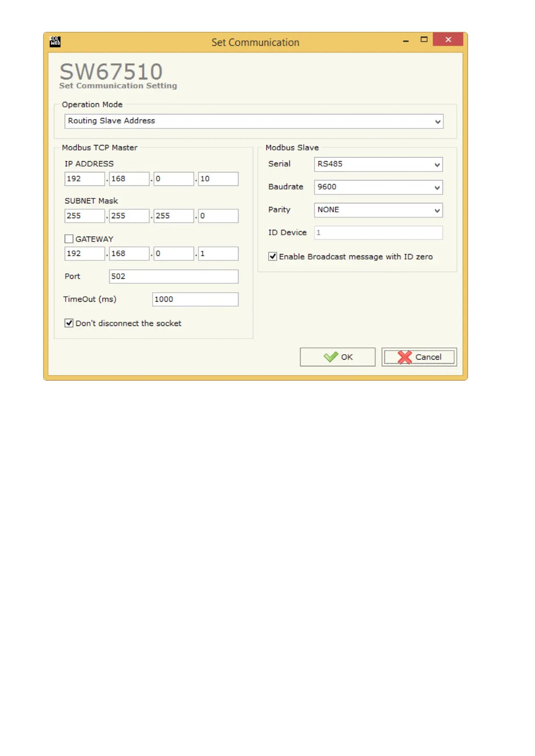Focus second SUBNET Mask octet field

point(129,216)
